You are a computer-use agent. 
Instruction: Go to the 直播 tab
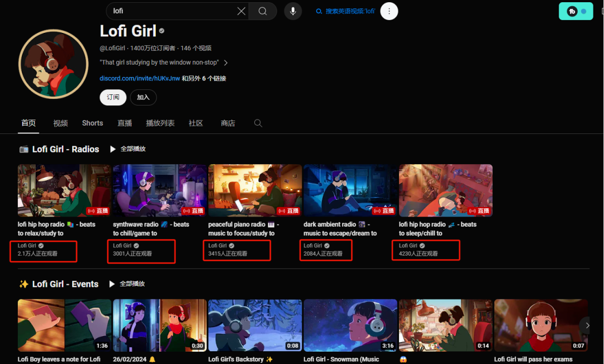[x=125, y=123]
